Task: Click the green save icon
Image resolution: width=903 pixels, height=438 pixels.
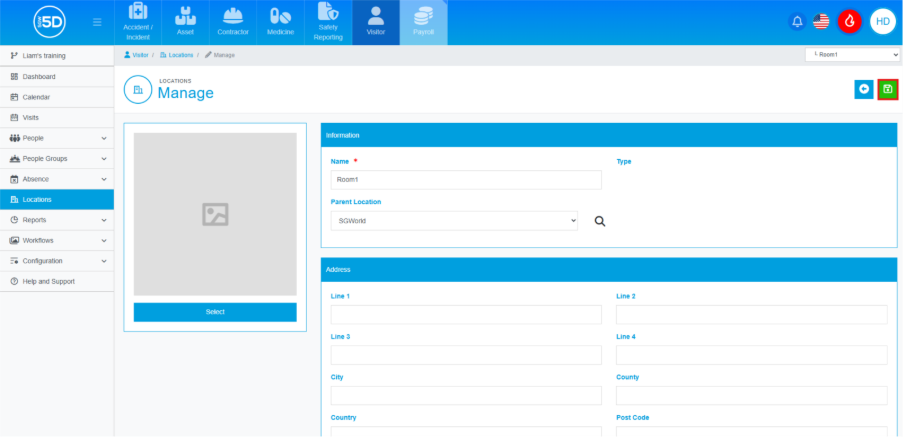Action: click(887, 90)
